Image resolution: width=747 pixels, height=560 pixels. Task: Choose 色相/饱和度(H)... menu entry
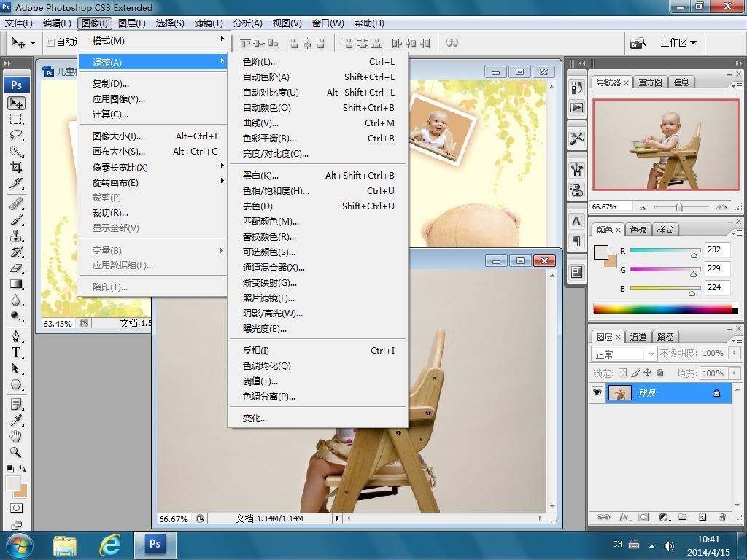coord(318,190)
